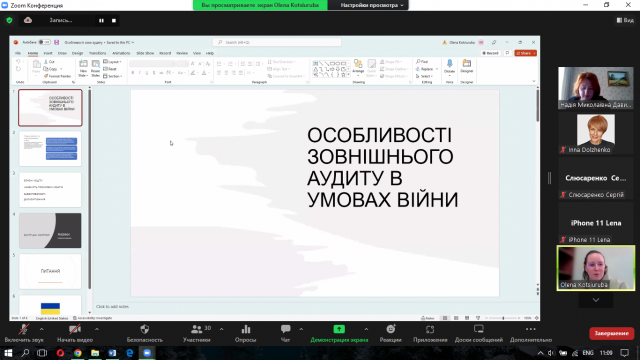Screen dimensions: 640x360
Task: Open Участники participants panel
Action: pyautogui.click(x=197, y=333)
